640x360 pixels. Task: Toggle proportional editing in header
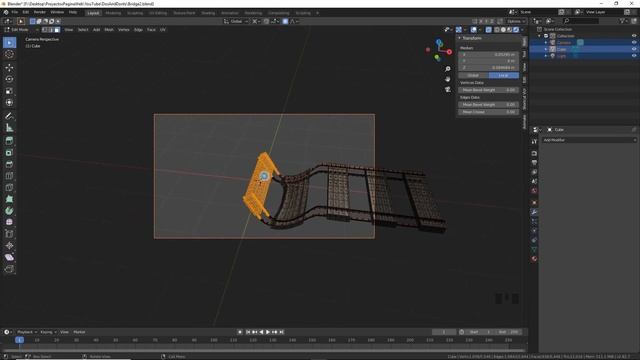tap(285, 21)
